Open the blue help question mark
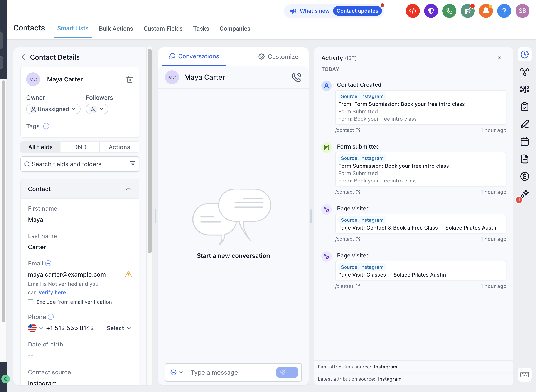 click(x=504, y=11)
